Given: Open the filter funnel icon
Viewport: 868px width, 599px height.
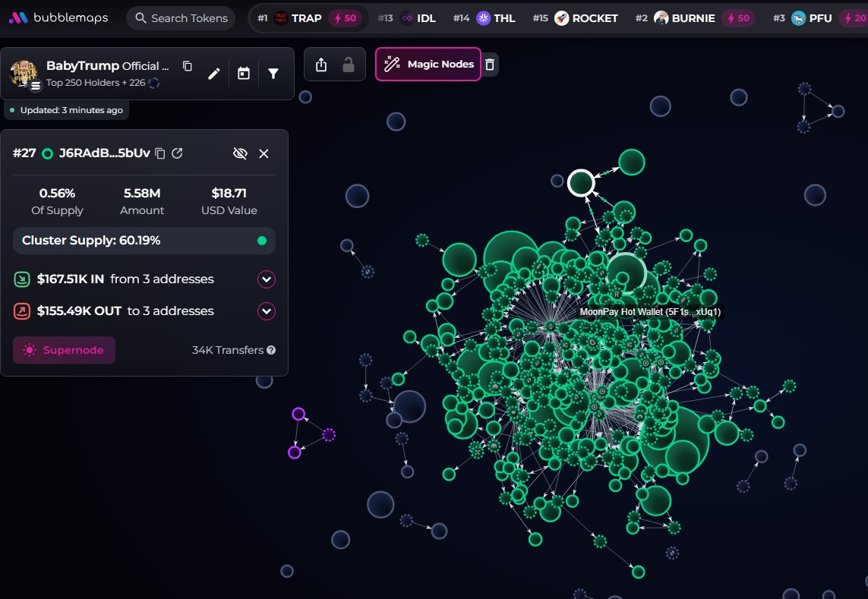Looking at the screenshot, I should 273,74.
